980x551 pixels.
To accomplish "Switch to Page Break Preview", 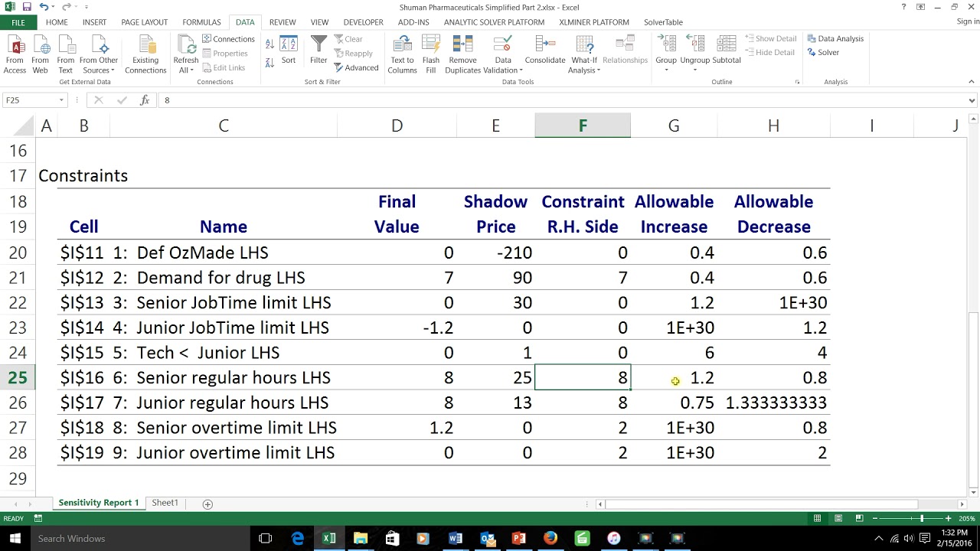I will [861, 518].
